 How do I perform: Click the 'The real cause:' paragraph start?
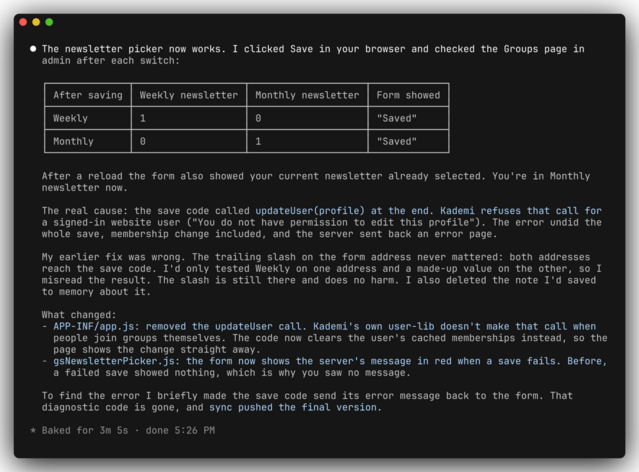[85, 211]
